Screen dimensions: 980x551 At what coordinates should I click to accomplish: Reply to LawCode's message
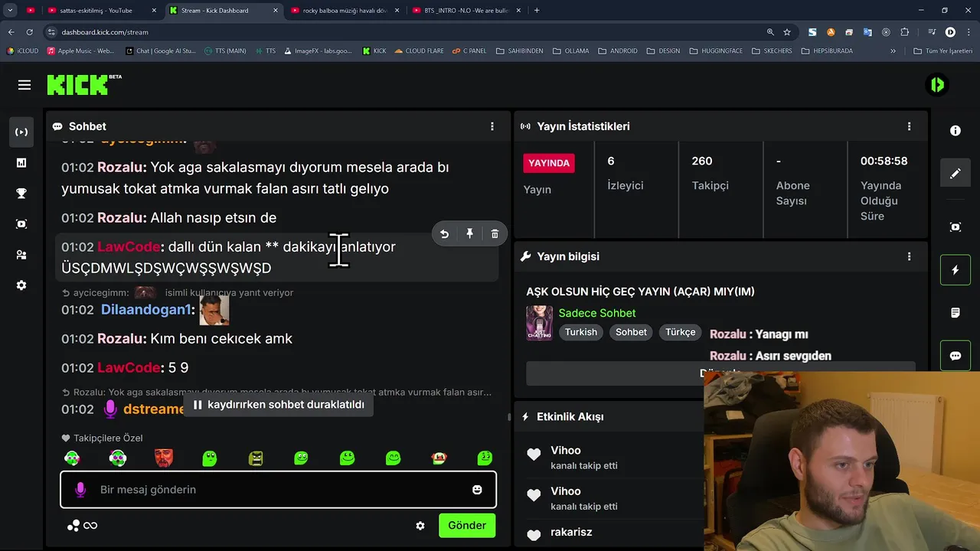tap(444, 234)
